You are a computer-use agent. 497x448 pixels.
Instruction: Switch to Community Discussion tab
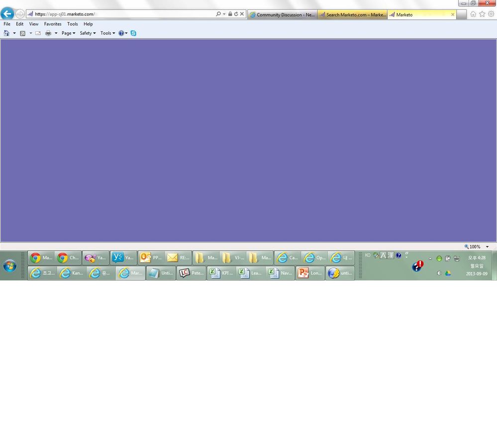coord(282,14)
